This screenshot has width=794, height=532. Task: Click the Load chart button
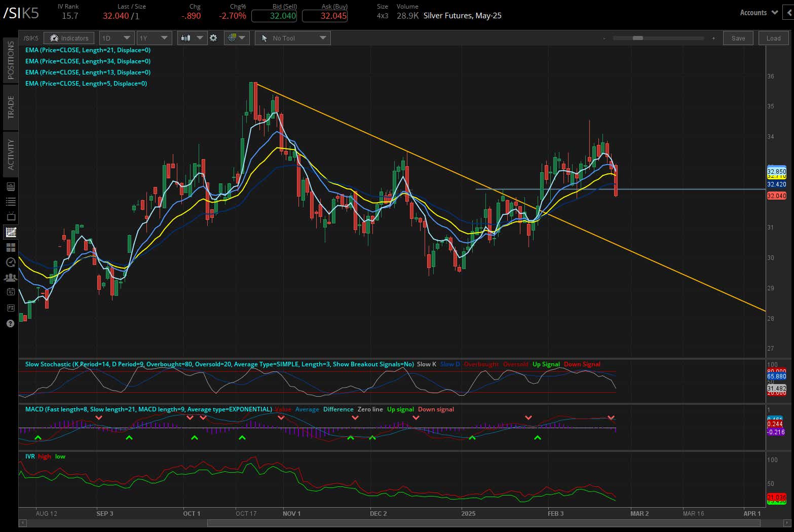click(773, 37)
